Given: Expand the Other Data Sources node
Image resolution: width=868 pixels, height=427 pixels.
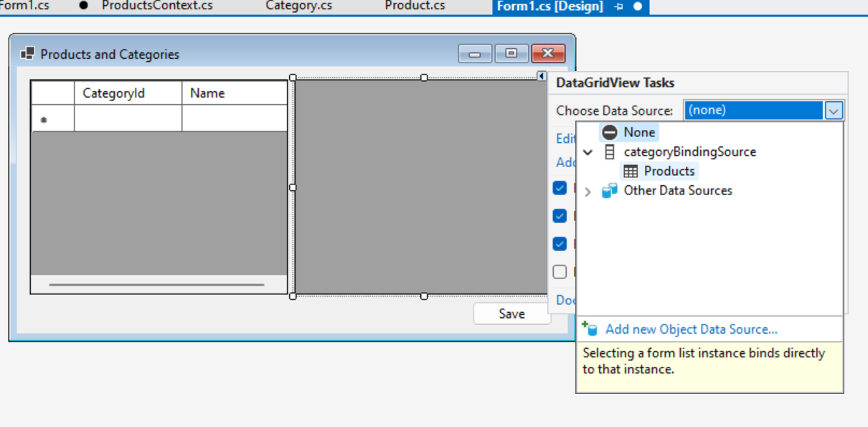Looking at the screenshot, I should coord(588,191).
